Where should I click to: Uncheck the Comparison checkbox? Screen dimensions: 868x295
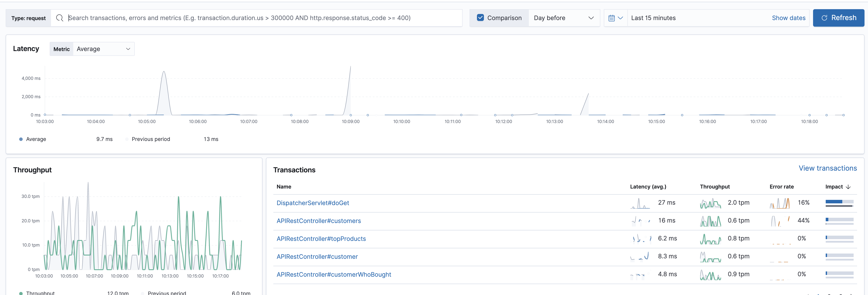480,18
